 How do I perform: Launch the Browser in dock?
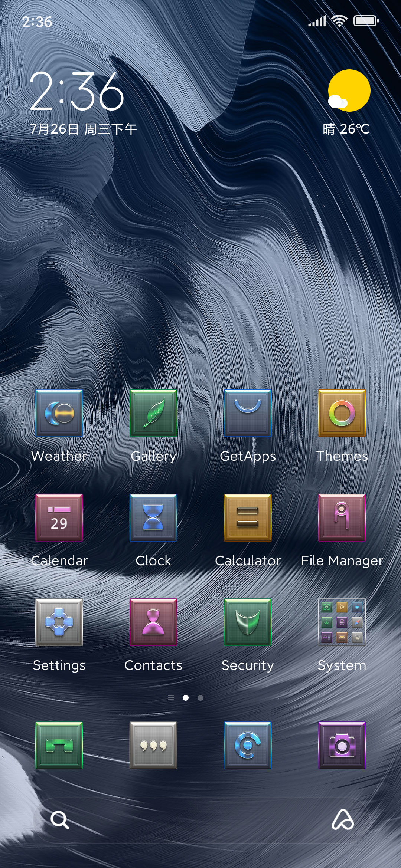click(x=248, y=745)
